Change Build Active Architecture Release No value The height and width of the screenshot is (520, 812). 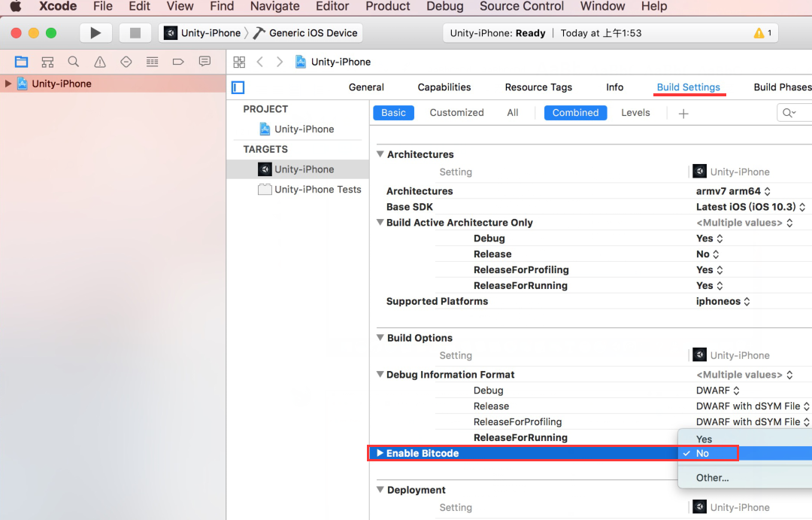click(x=707, y=254)
